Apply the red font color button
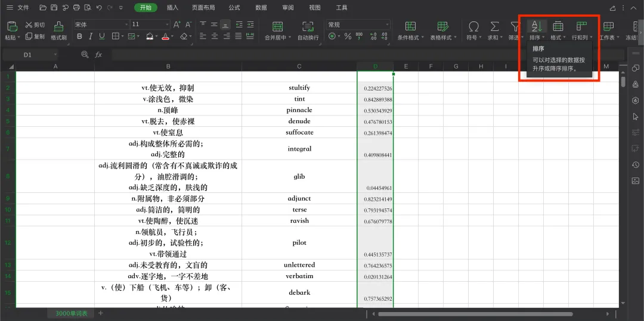The height and width of the screenshot is (321, 644). coord(166,36)
